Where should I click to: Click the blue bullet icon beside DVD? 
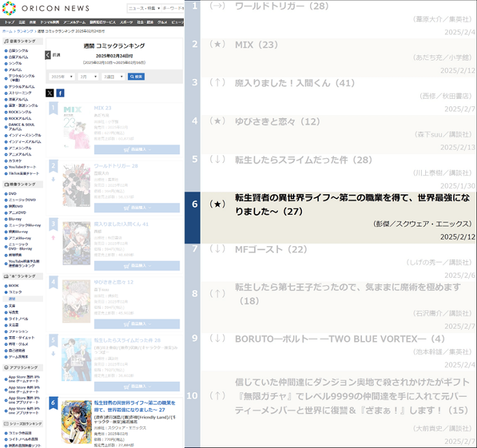coord(6,194)
